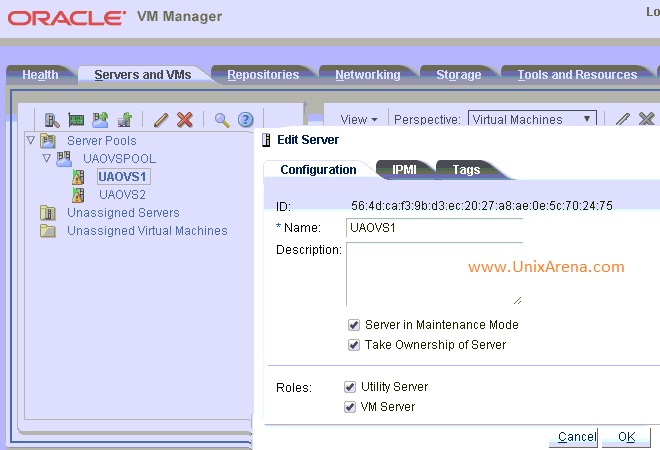Click the UAOVSPOOL pool icon
Screen dimensions: 660x450
coord(64,159)
